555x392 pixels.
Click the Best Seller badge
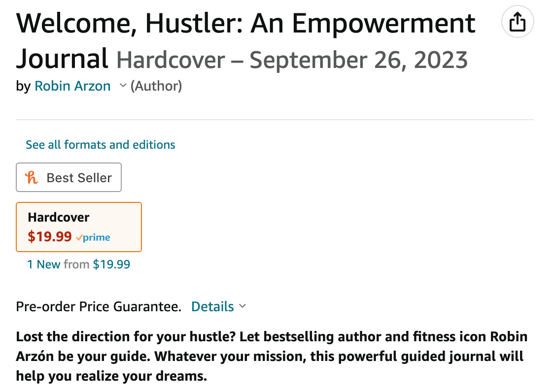click(69, 177)
